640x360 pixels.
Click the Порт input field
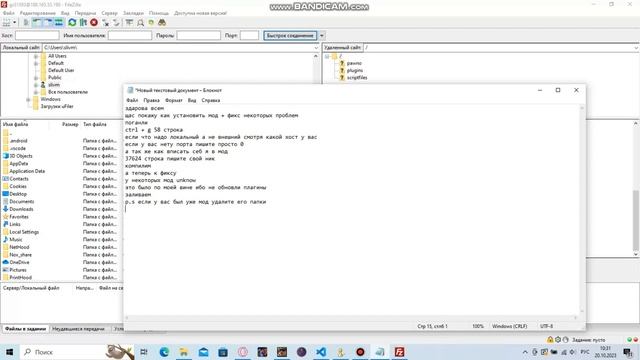tap(249, 36)
